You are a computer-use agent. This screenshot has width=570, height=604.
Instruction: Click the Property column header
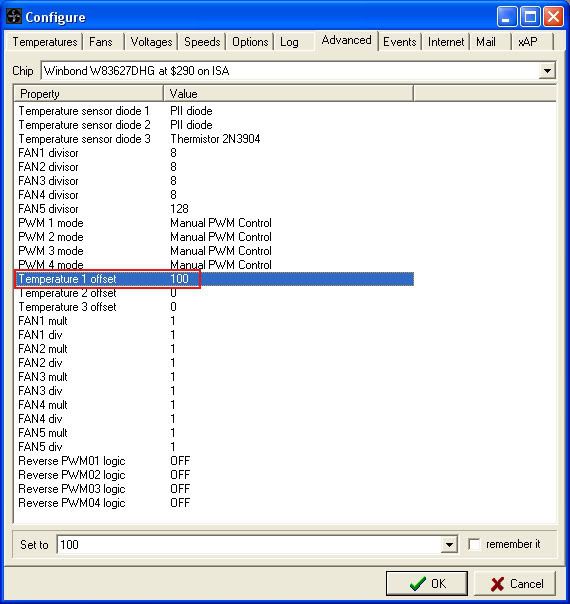click(89, 94)
